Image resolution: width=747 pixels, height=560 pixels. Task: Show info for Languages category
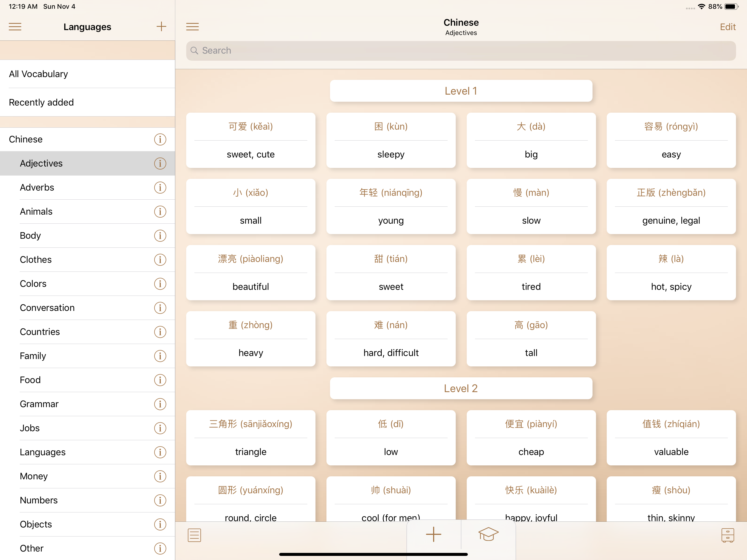pos(160,452)
